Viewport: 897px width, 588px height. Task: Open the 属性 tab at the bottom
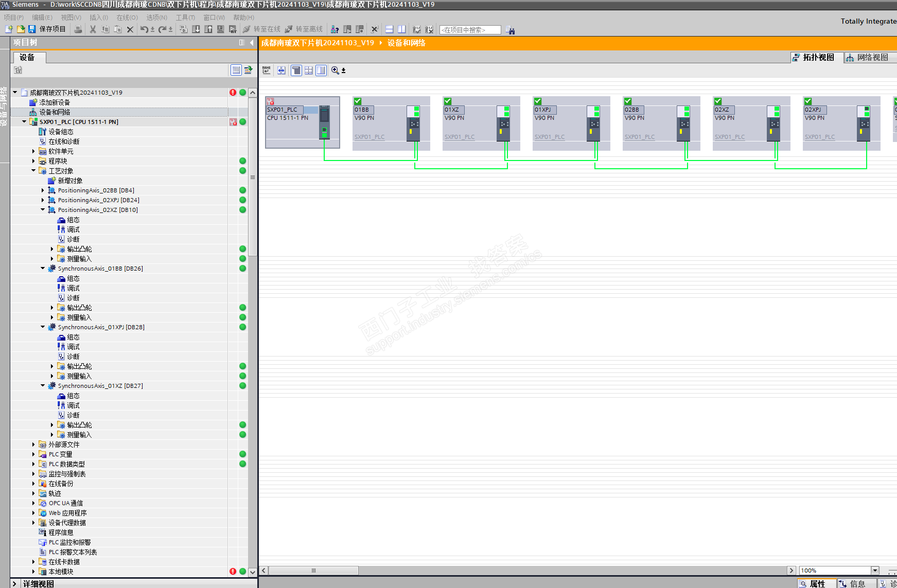(816, 583)
